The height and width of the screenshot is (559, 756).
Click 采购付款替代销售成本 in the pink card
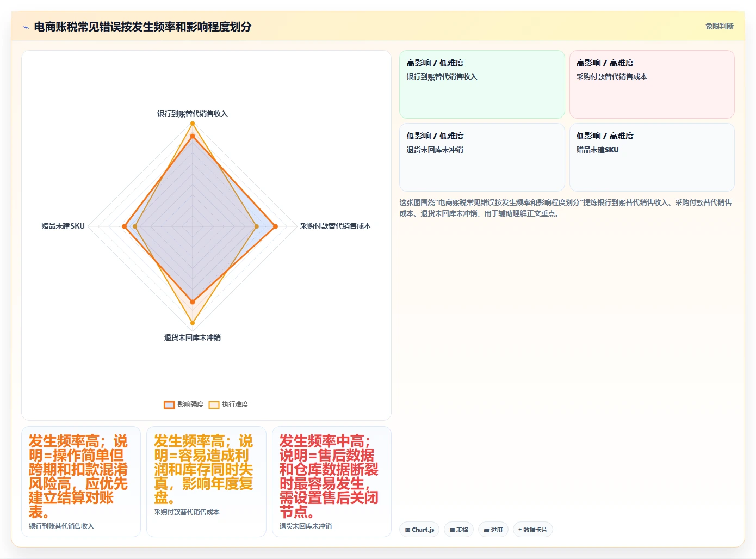[x=612, y=77]
